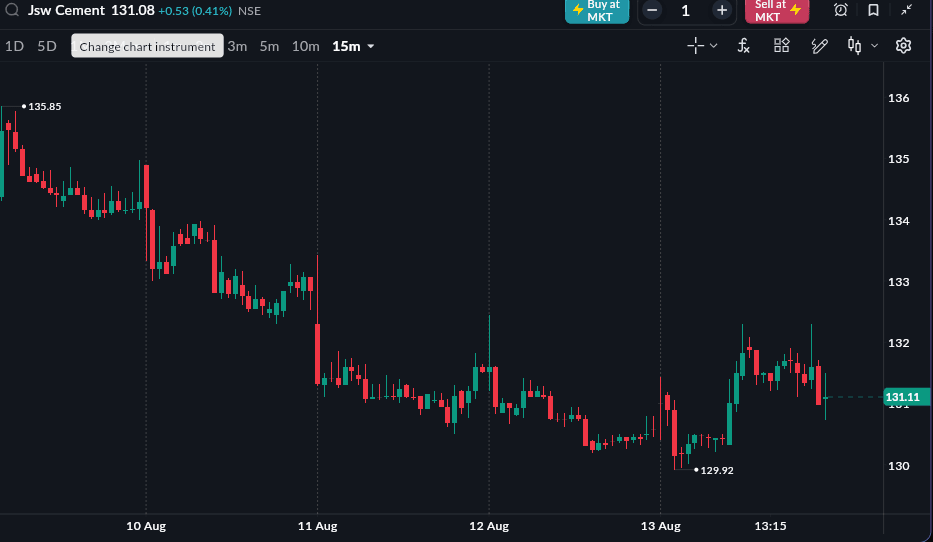The image size is (933, 542).
Task: Select the crosshair cursor tool
Action: (696, 46)
